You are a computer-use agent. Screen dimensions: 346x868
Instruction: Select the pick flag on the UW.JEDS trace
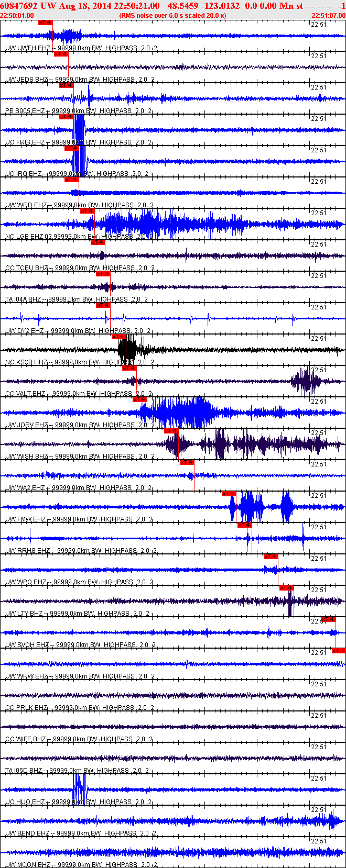coord(61,54)
